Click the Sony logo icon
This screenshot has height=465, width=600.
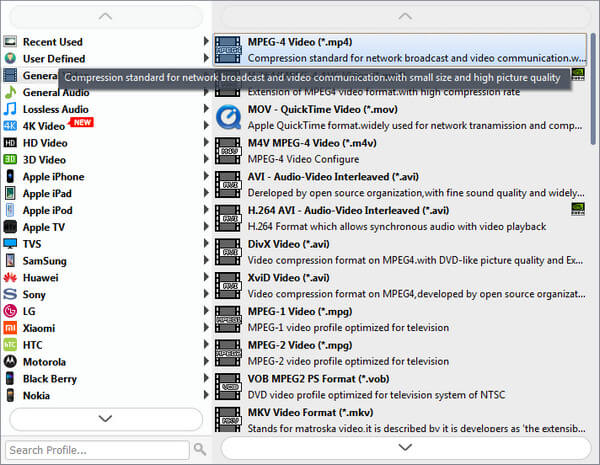[x=10, y=294]
